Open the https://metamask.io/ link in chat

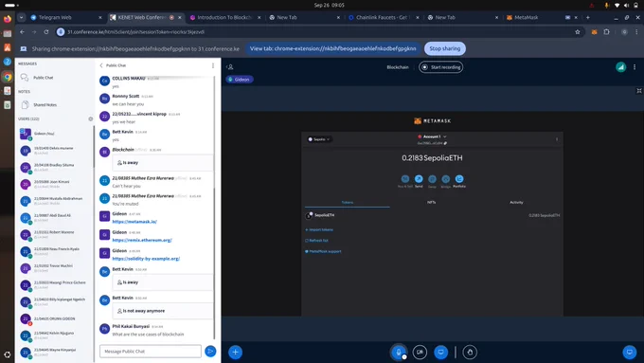point(134,222)
